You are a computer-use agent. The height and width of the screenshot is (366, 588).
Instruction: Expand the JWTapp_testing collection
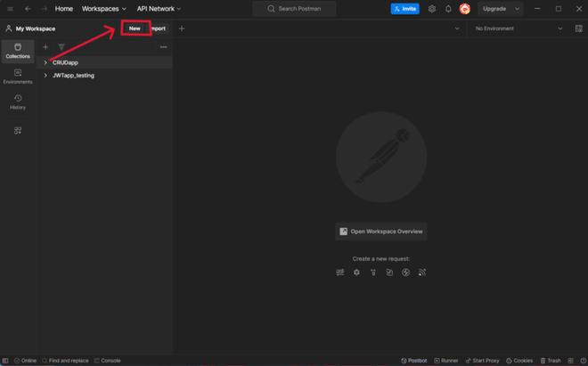(45, 76)
